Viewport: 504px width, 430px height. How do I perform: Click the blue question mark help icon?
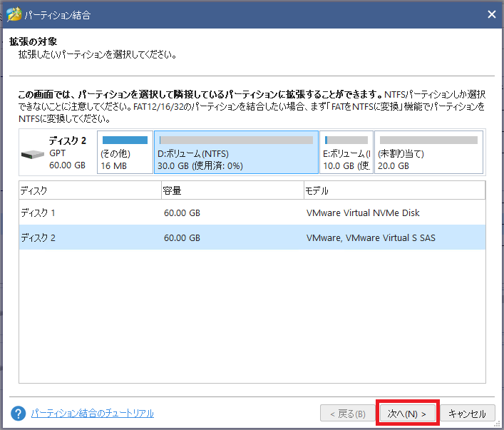click(x=18, y=414)
